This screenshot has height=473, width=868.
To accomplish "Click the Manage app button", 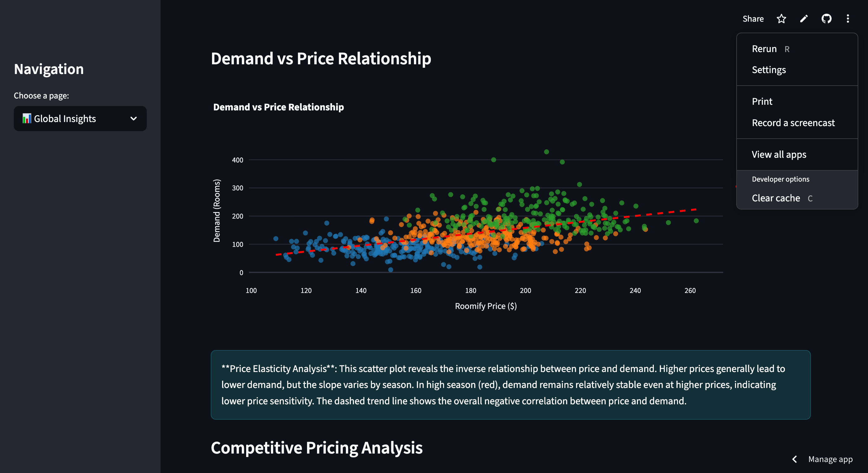I will point(830,459).
